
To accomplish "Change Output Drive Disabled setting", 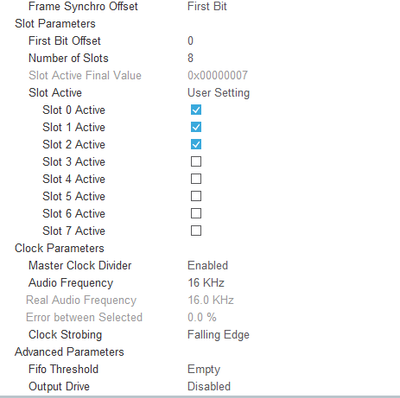I will pos(209,386).
